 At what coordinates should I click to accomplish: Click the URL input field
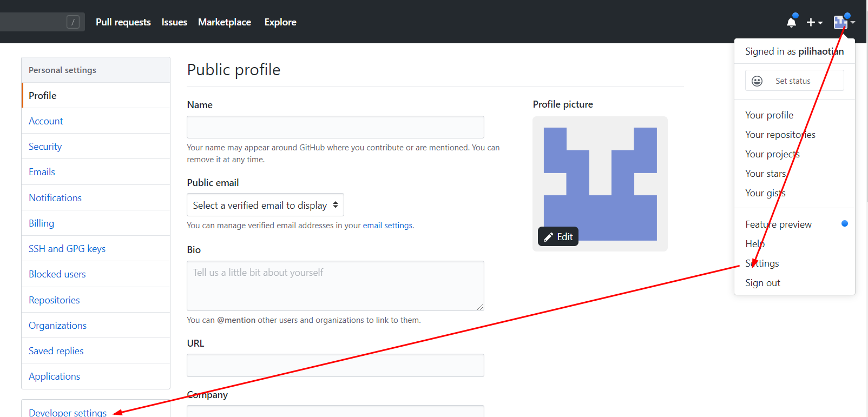tap(336, 365)
